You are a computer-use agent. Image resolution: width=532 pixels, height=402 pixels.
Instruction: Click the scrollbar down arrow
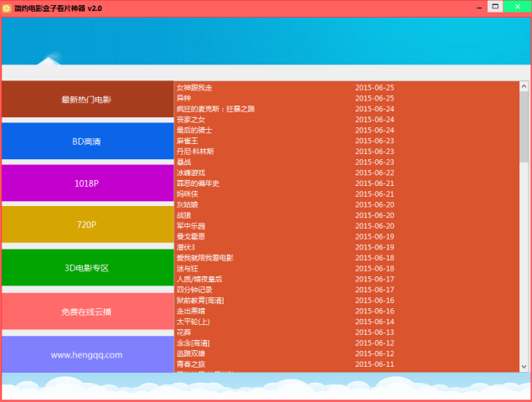[x=524, y=366]
